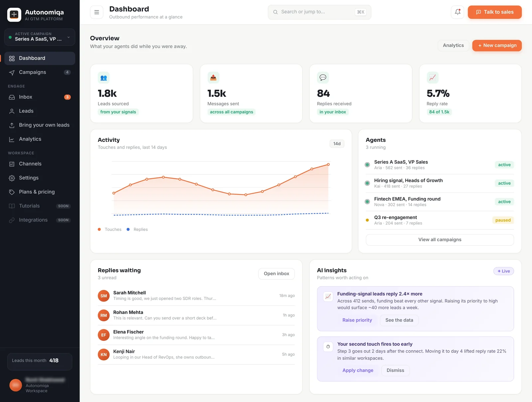Open Kenji Nair's KN avatar
532x402 pixels.
tap(104, 354)
